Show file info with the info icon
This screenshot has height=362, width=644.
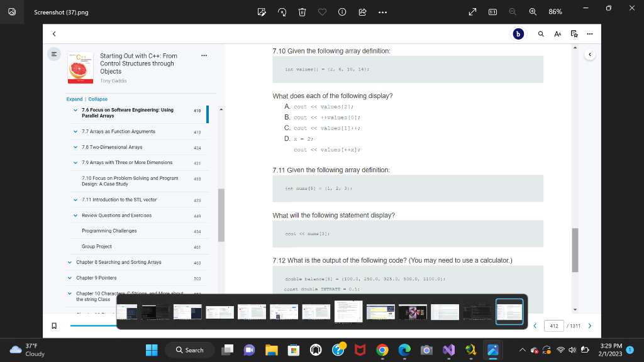pyautogui.click(x=342, y=12)
